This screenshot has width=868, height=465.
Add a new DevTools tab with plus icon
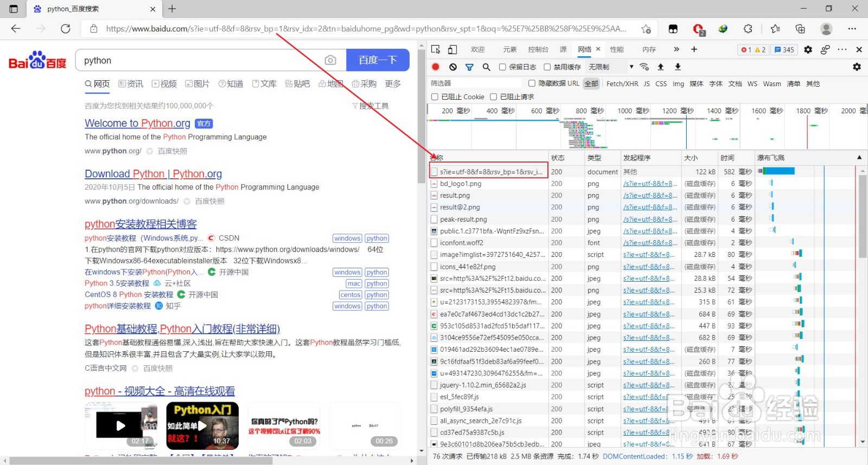pyautogui.click(x=694, y=49)
